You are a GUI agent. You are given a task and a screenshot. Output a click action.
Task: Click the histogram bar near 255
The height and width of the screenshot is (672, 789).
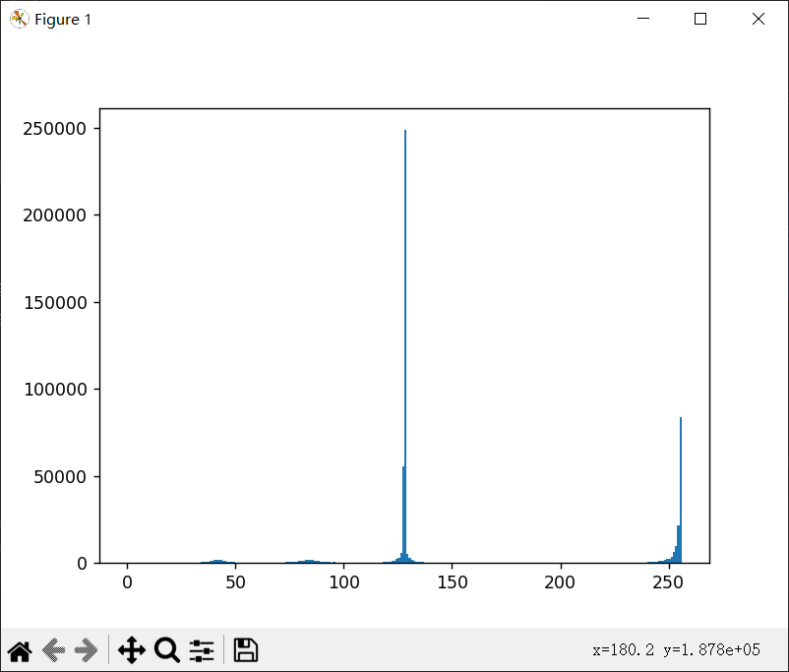681,490
